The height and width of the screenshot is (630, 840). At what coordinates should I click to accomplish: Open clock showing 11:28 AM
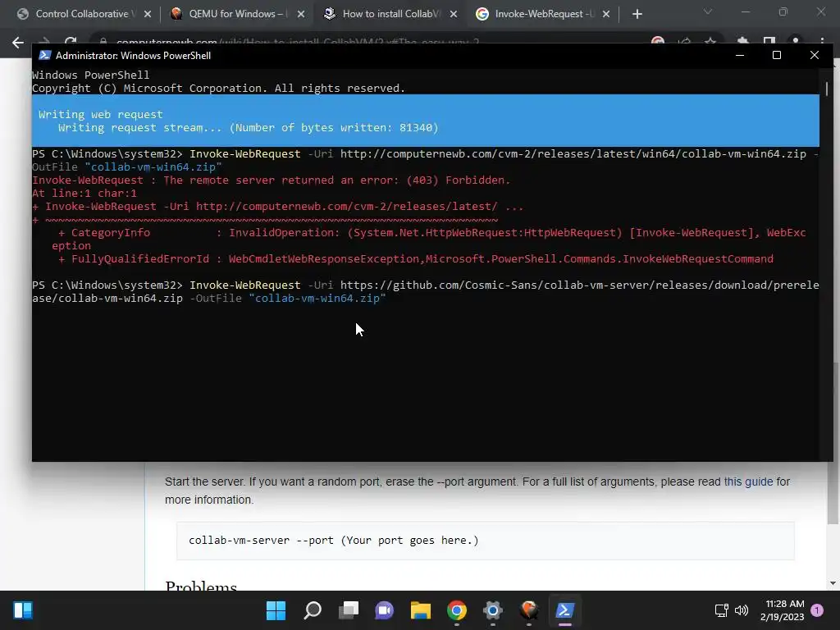(782, 610)
